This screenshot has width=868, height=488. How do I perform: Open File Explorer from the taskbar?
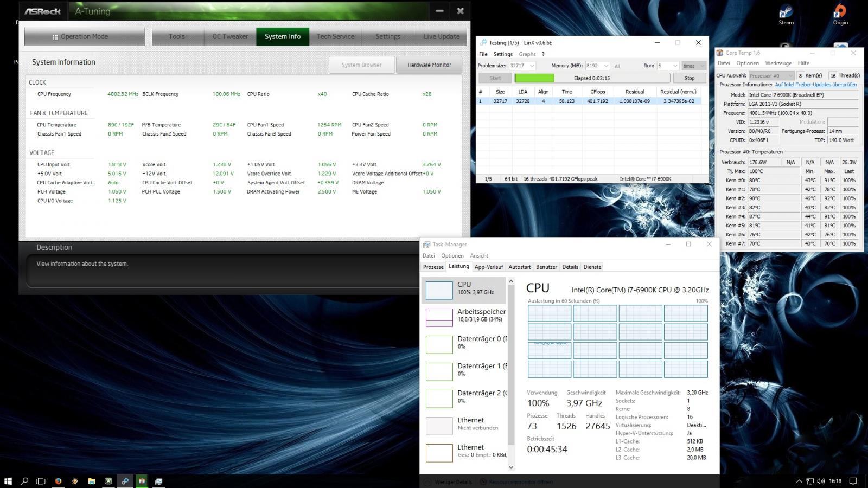(92, 481)
